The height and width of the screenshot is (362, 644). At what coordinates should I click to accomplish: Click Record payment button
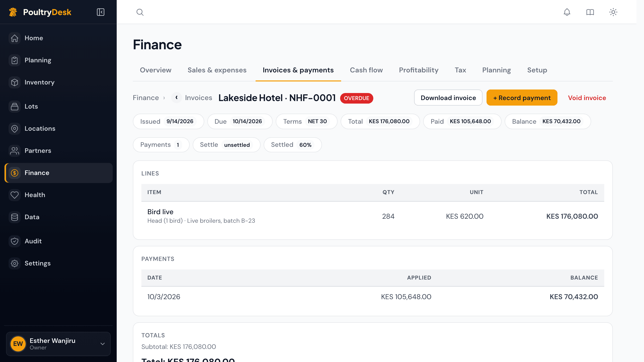point(522,98)
